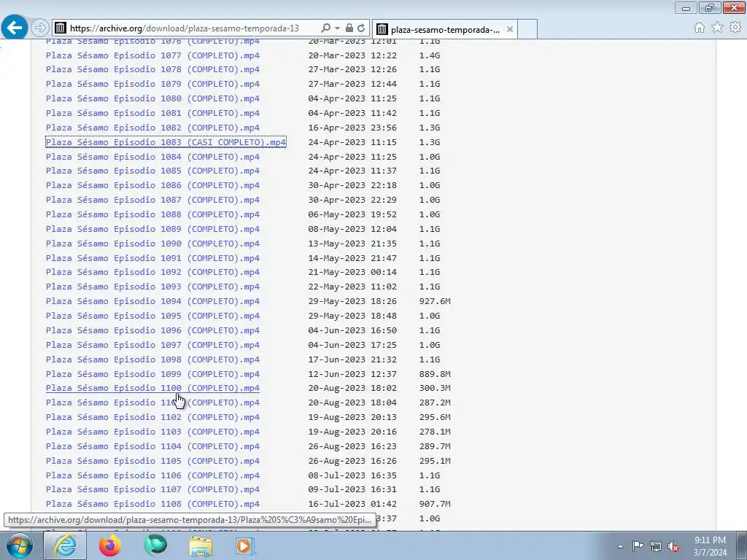Open Episodio 1097 (COMPLETO).mp4 link

click(x=152, y=345)
